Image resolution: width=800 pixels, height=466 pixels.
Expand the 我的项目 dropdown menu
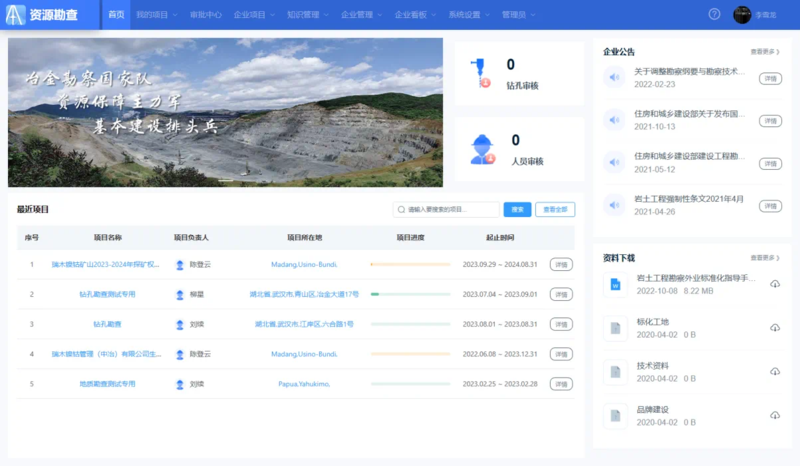tap(157, 15)
